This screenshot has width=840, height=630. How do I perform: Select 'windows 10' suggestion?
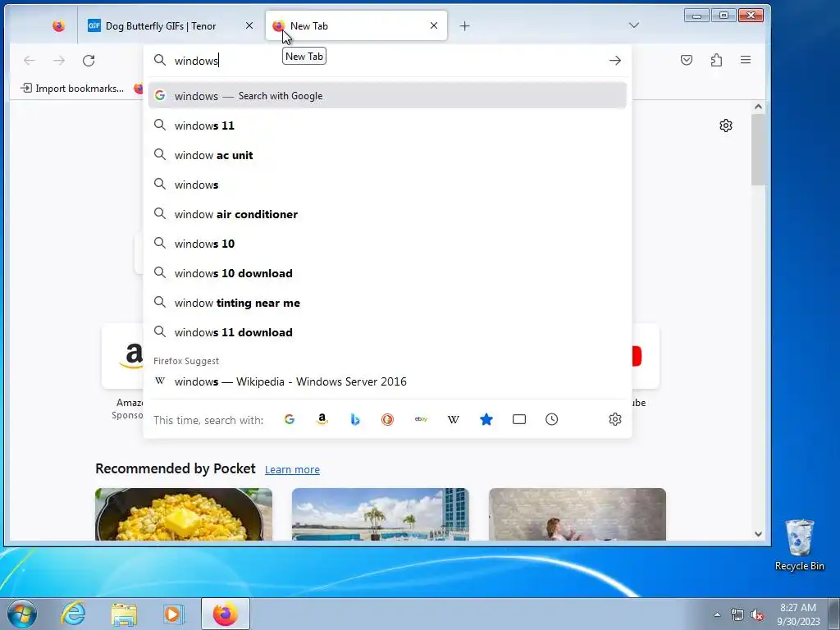tap(387, 243)
